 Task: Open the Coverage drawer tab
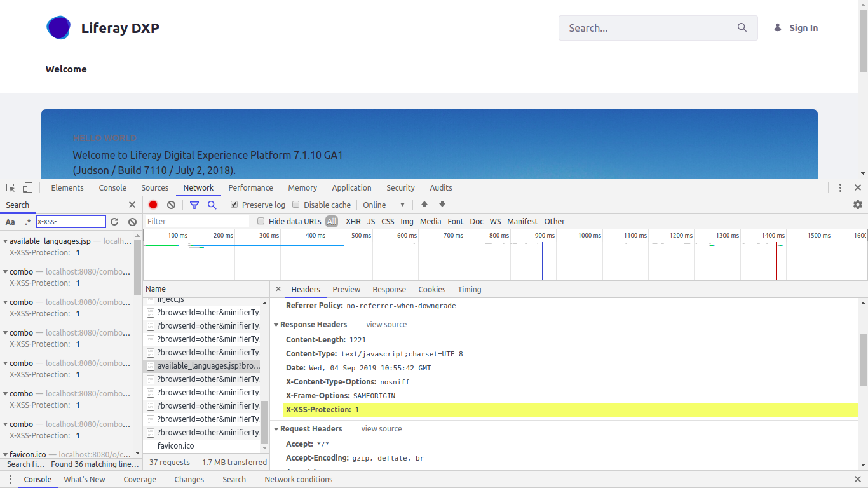(140, 480)
